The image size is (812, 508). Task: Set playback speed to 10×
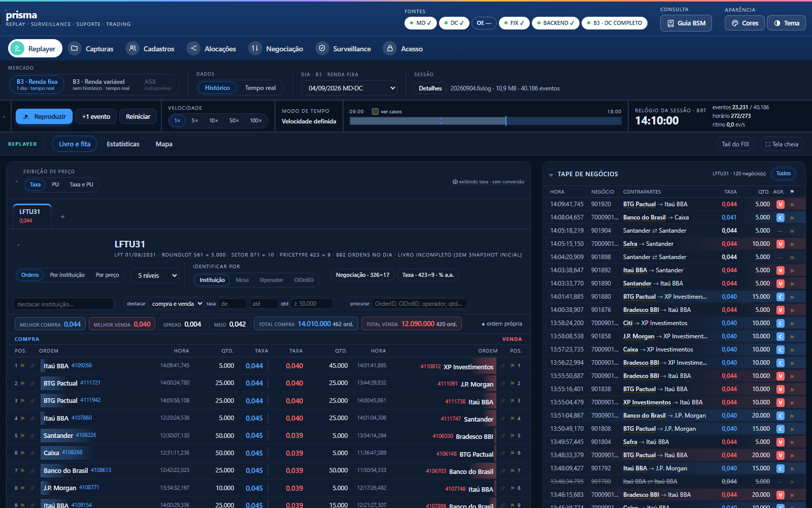(214, 121)
